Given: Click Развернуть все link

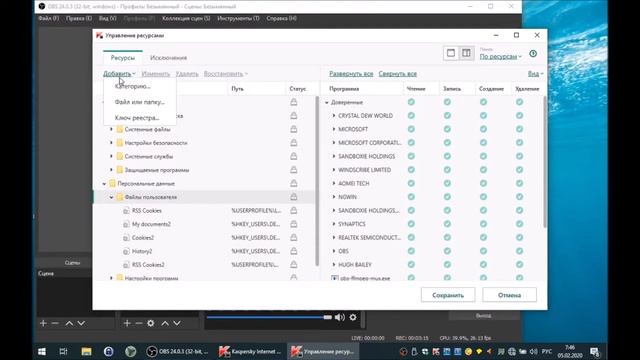Looking at the screenshot, I should [x=351, y=74].
